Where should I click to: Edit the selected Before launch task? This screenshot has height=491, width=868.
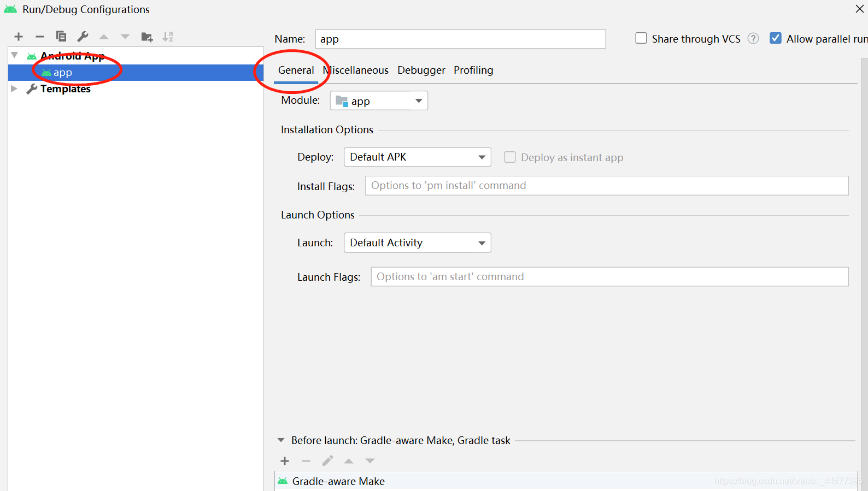327,461
